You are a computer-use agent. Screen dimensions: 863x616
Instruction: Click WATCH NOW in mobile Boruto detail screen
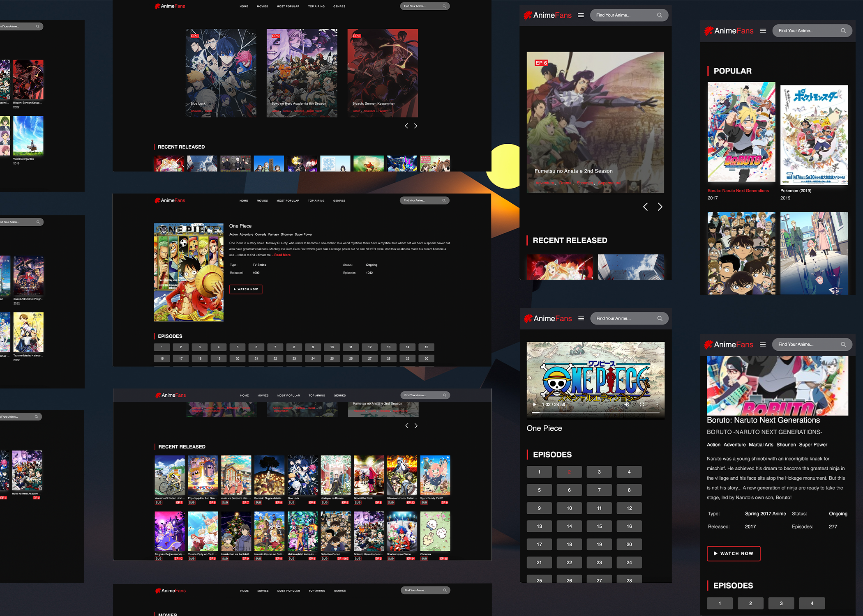tap(734, 554)
